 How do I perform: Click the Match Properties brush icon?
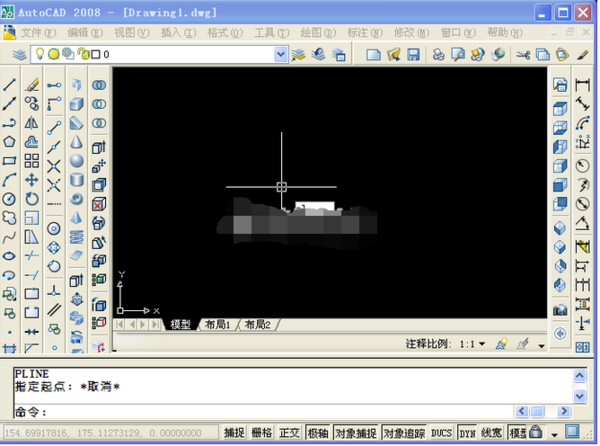(x=583, y=55)
